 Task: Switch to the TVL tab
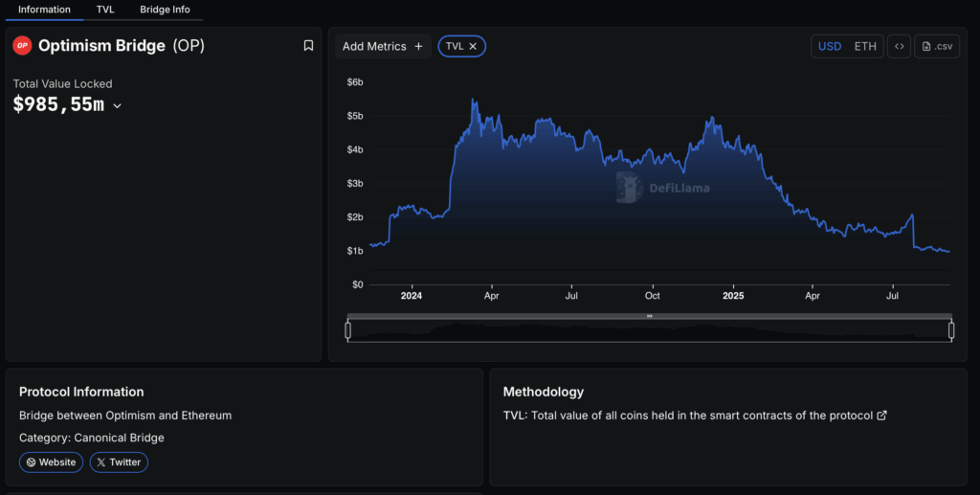pos(105,10)
